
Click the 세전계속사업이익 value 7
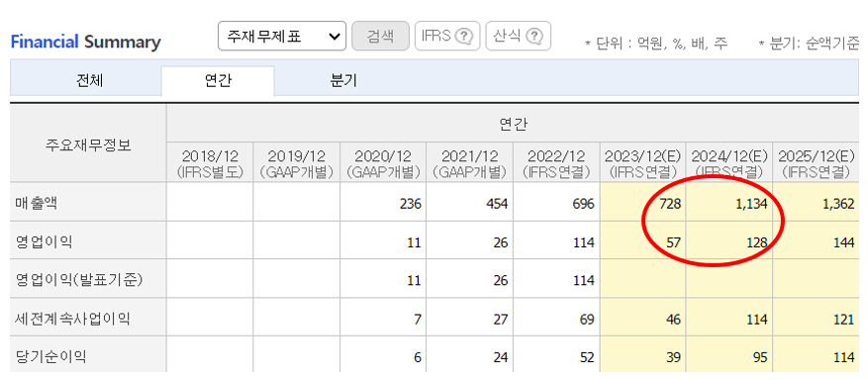(x=418, y=320)
